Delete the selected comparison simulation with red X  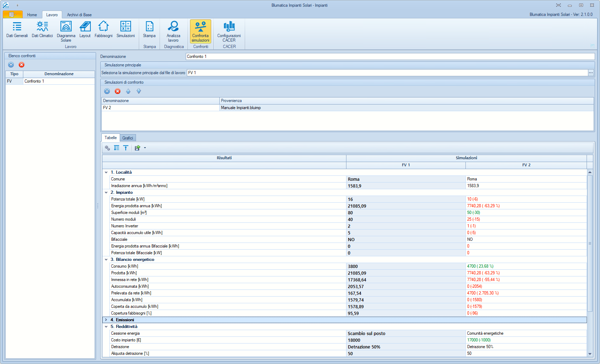point(118,91)
